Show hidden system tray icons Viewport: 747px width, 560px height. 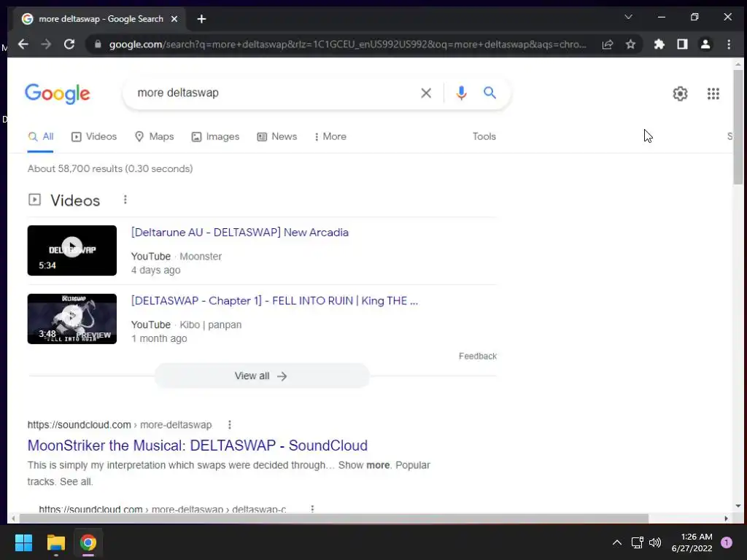pos(617,542)
